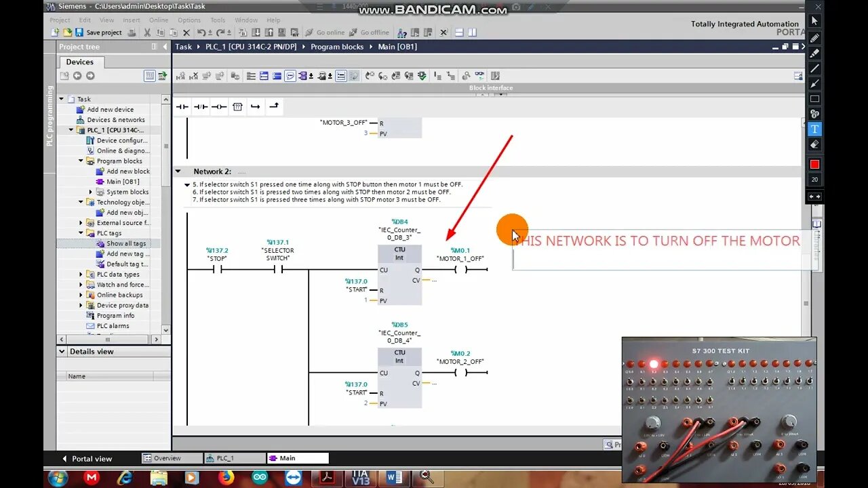Click Go offline in the toolbar
Image resolution: width=868 pixels, height=488 pixels.
[369, 33]
